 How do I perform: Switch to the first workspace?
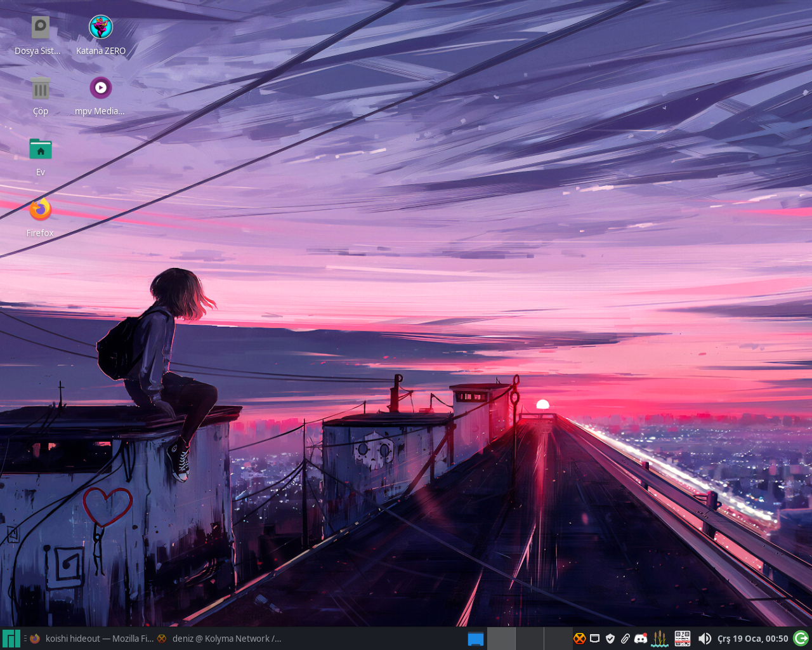[x=501, y=639]
